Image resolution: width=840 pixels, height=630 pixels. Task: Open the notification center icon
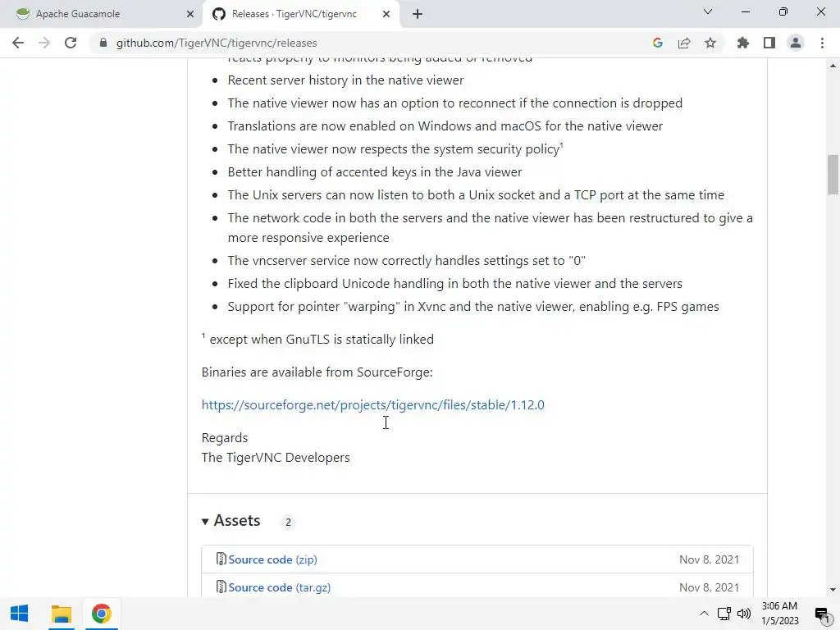tap(822, 614)
